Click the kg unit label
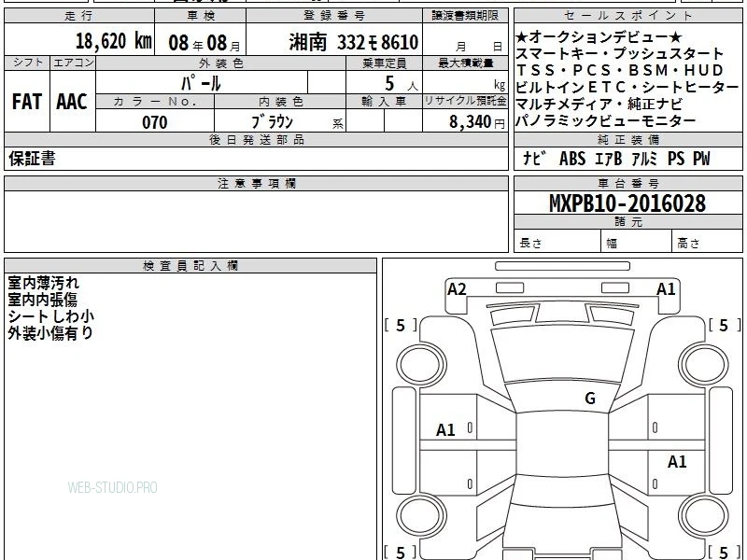Image resolution: width=747 pixels, height=560 pixels. pyautogui.click(x=500, y=85)
